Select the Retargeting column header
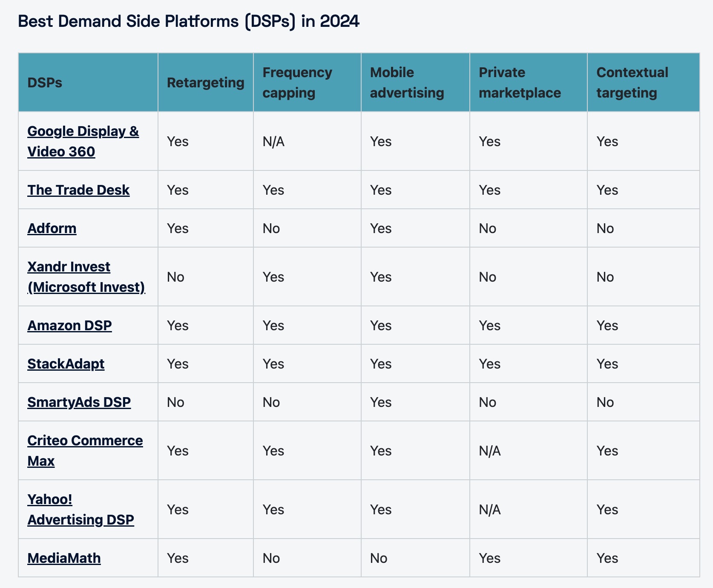713x588 pixels. click(x=206, y=83)
